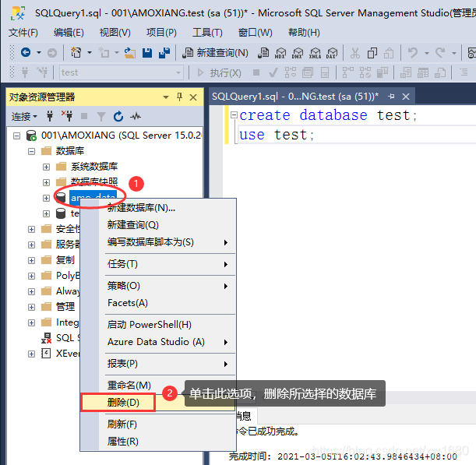Select 删除(D) in the context menu

click(x=123, y=403)
